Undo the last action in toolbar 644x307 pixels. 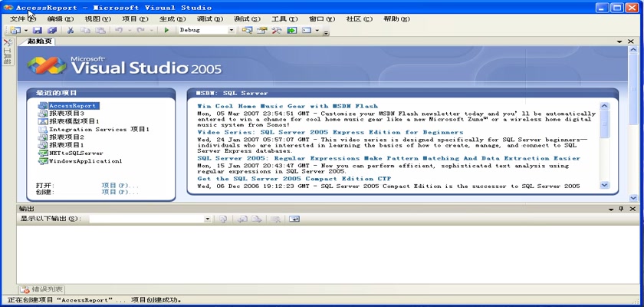tap(119, 31)
